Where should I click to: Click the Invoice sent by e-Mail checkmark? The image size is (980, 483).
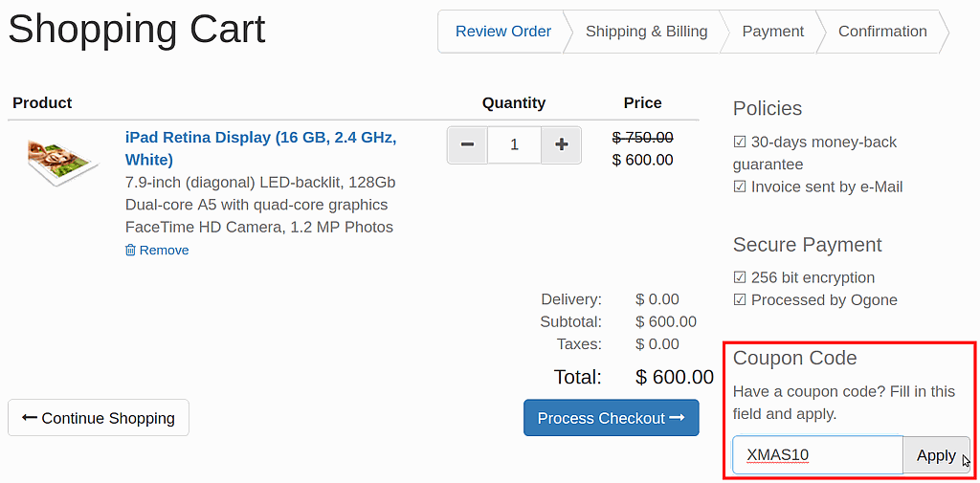740,187
